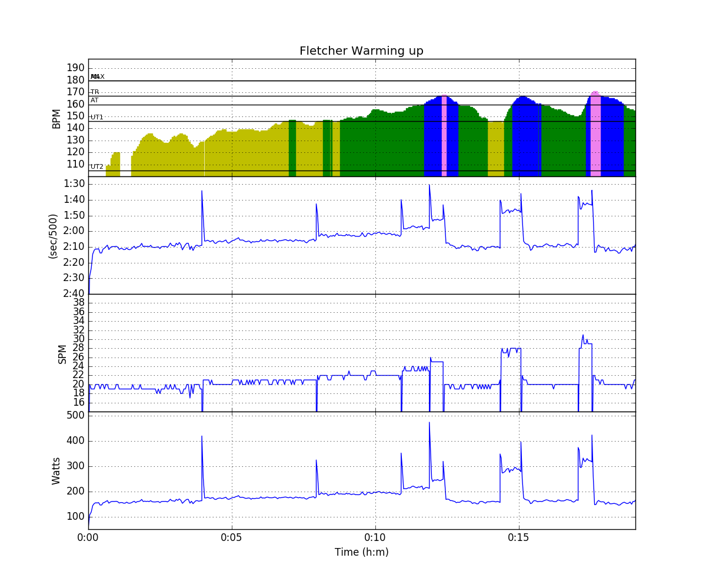The image size is (706, 588).
Task: Click the 0:00 time tick label
Action: [x=88, y=537]
